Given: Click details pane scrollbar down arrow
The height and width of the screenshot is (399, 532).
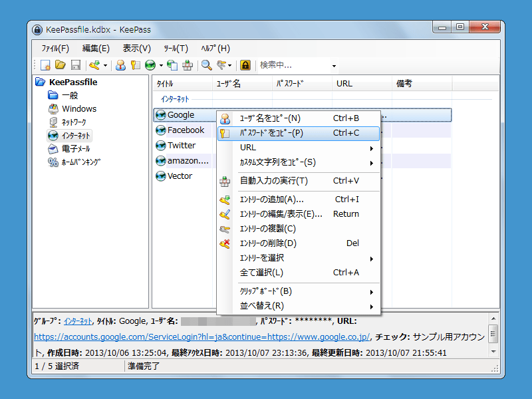Looking at the screenshot, I should coord(493,352).
